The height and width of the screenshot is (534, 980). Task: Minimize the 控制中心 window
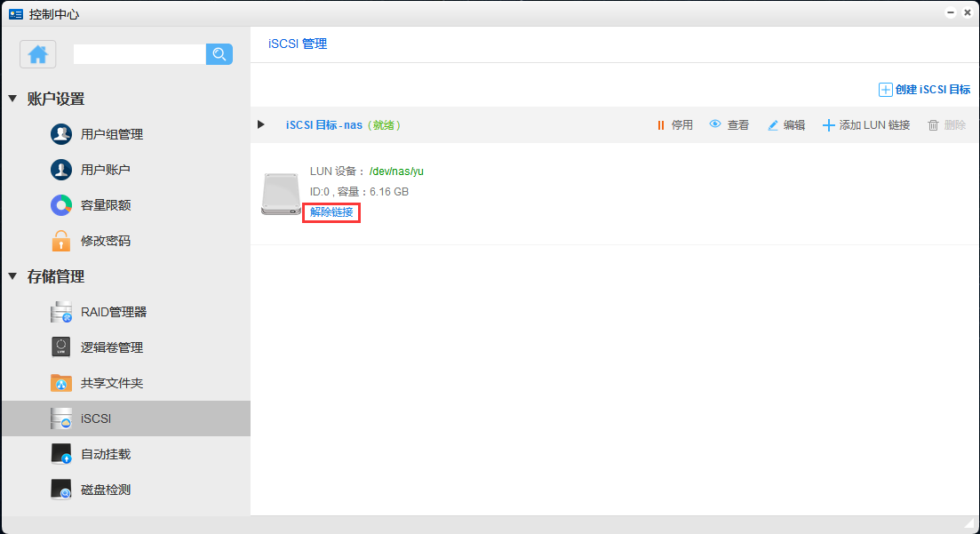coord(951,12)
